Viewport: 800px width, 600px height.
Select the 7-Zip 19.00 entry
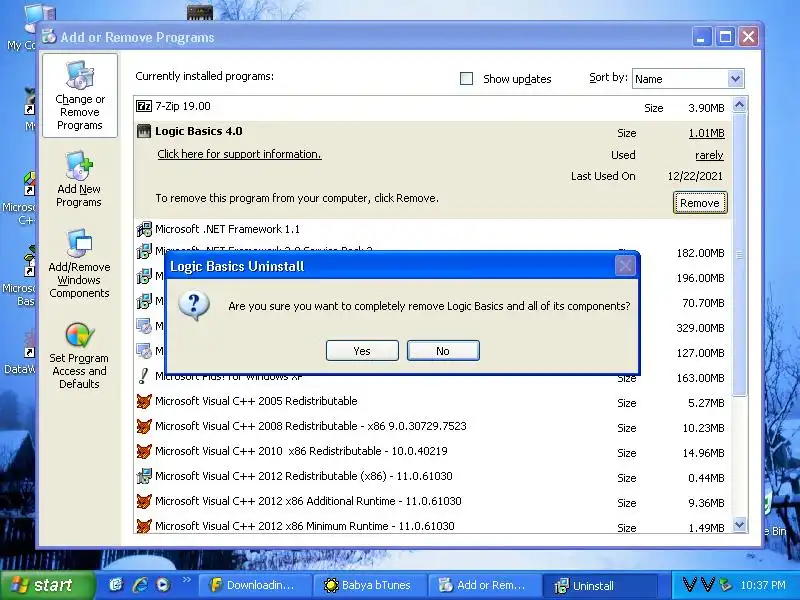(x=433, y=107)
